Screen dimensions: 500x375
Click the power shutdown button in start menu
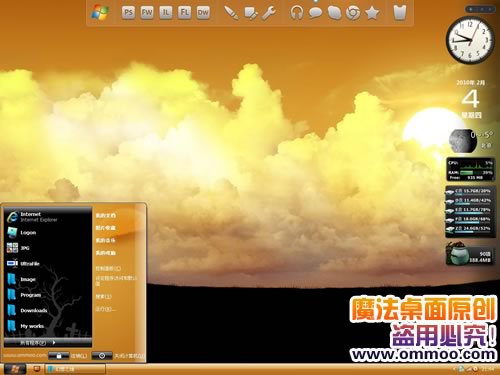[102, 356]
